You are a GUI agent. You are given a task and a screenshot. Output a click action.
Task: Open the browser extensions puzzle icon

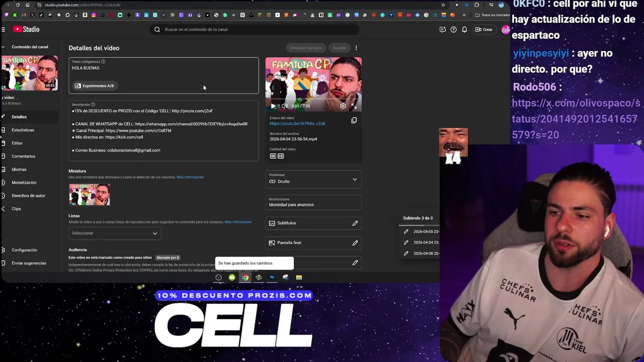tap(476, 5)
